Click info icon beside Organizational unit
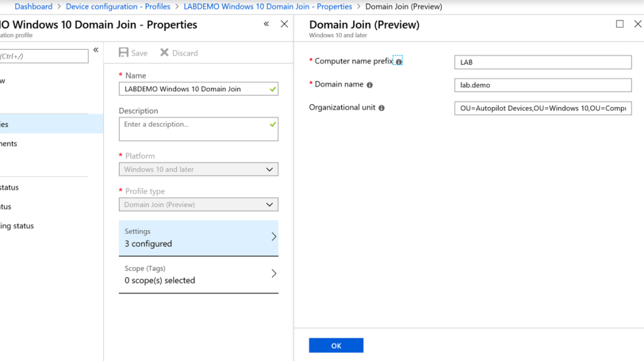 click(381, 108)
